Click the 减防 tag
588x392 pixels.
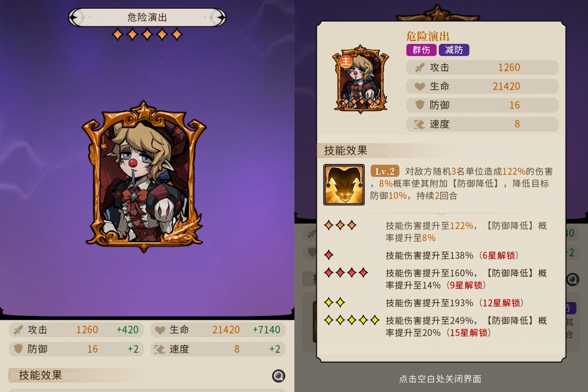click(x=454, y=50)
